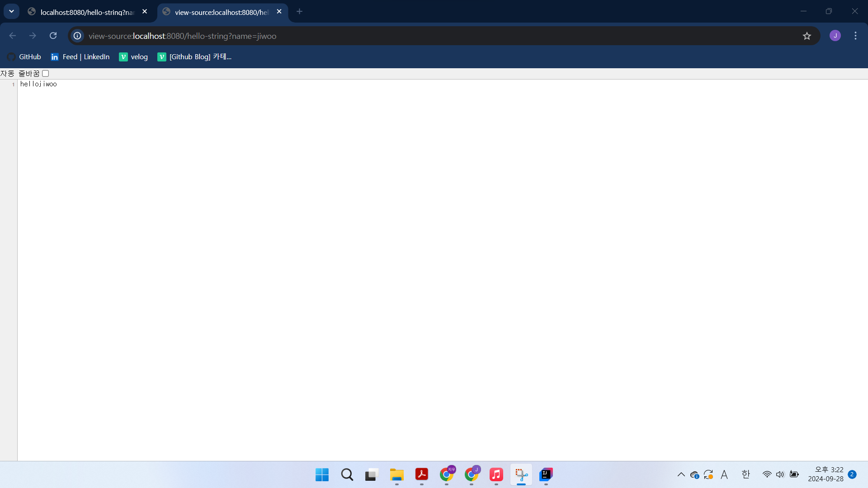Viewport: 868px width, 488px height.
Task: Toggle the 자동 줄바꿈 line wrap checkbox
Action: point(46,73)
